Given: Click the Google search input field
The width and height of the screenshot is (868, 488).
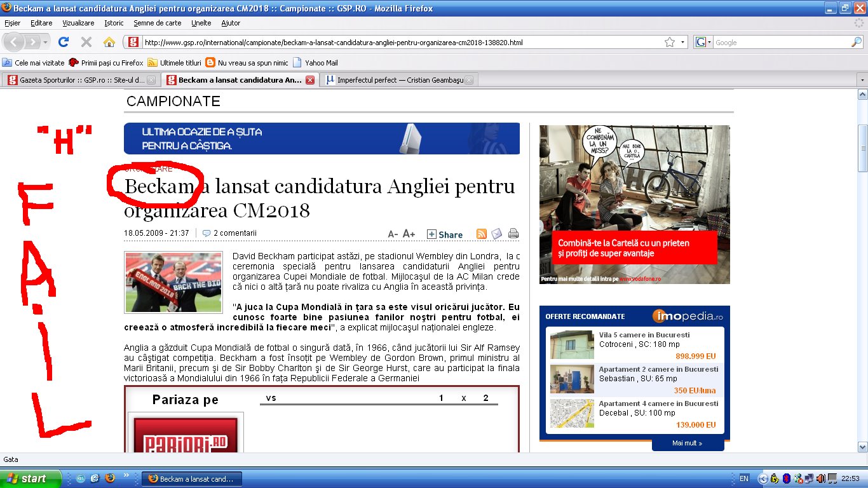Looking at the screenshot, I should coord(782,43).
